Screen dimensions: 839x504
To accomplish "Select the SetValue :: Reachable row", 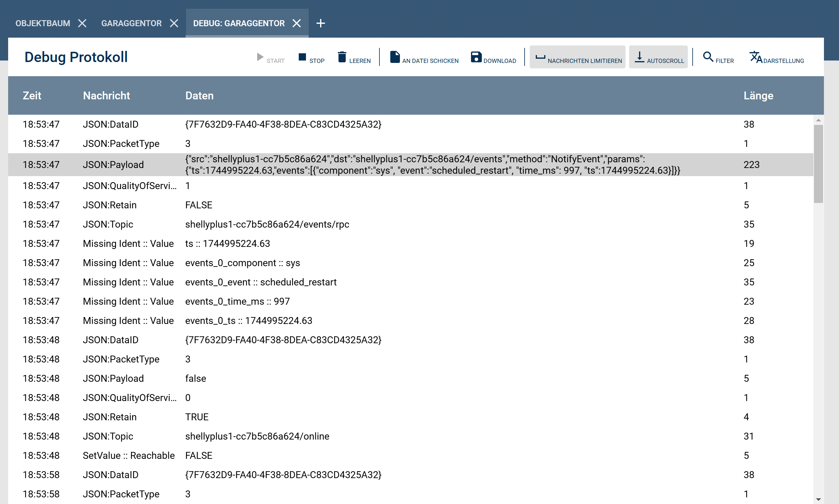I will (x=408, y=456).
